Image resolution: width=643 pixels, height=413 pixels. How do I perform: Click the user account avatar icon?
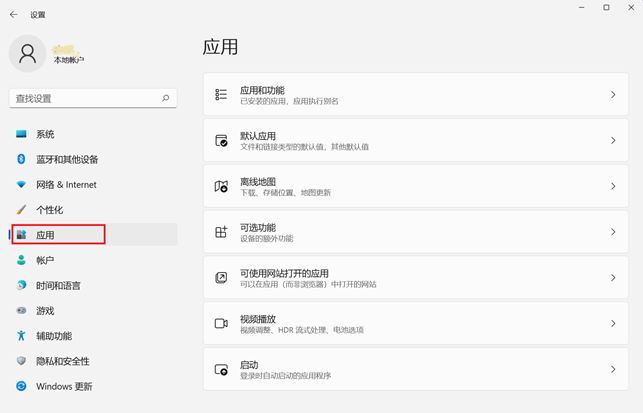[27, 54]
